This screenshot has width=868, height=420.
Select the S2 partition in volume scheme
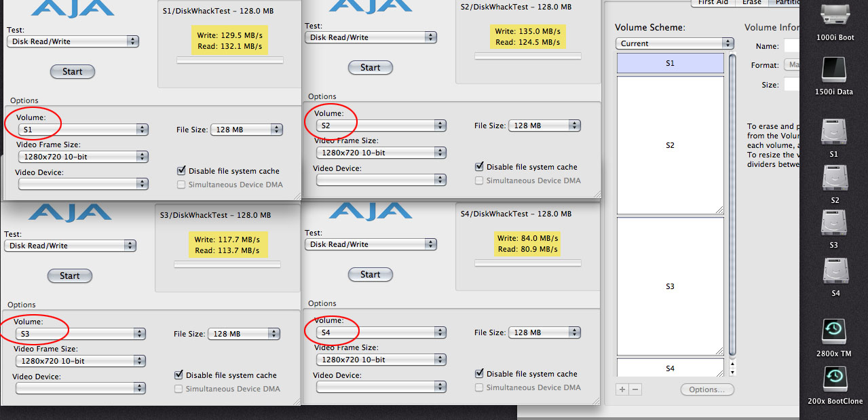pyautogui.click(x=671, y=145)
